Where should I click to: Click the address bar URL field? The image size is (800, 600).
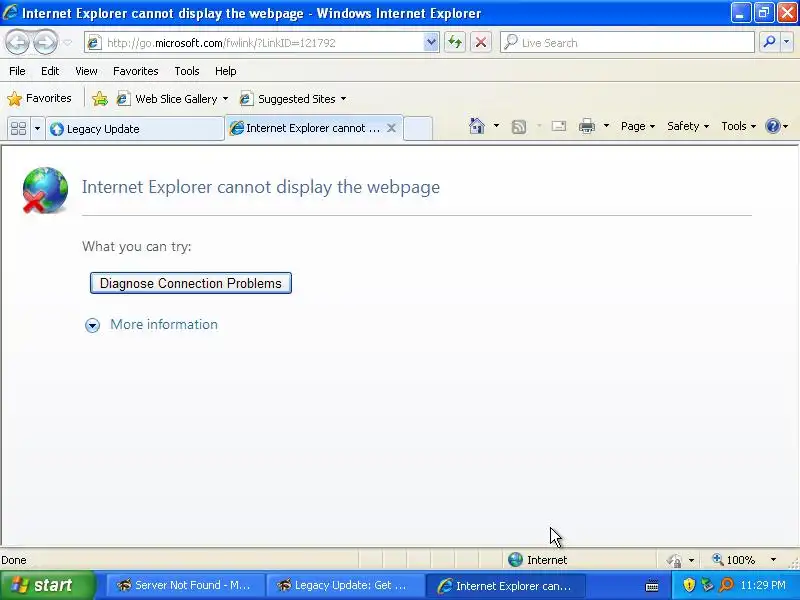tap(263, 43)
